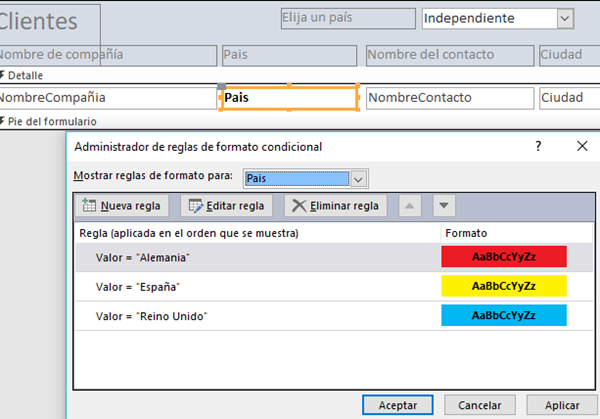Select the yellow España format swatch
Screen dimensions: 600x419
[504, 287]
